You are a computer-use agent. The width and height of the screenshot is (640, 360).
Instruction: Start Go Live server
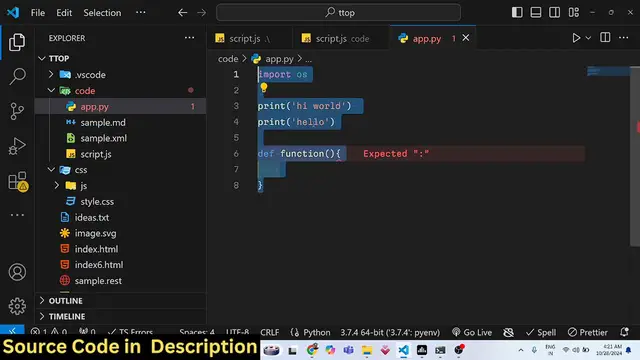tap(472, 332)
